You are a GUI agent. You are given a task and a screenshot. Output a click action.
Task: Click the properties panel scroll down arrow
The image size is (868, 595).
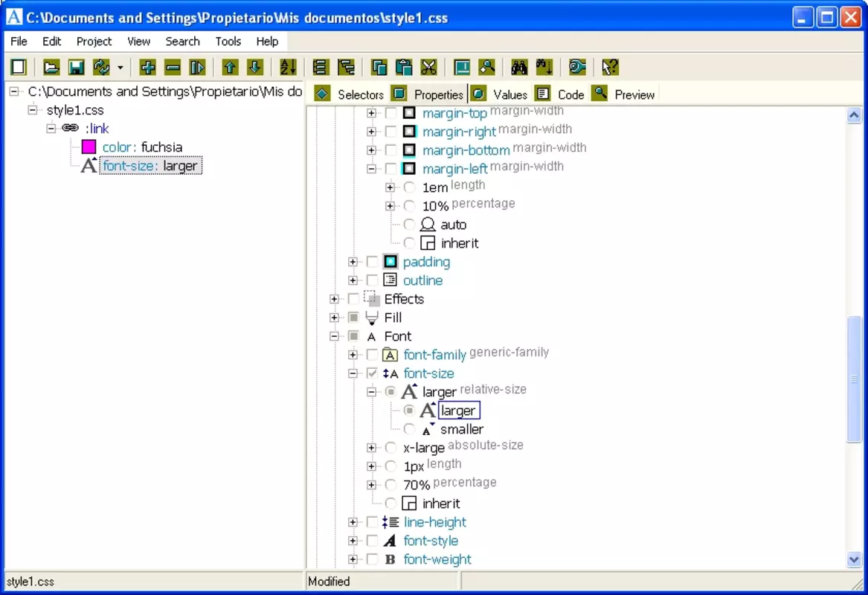pos(854,559)
